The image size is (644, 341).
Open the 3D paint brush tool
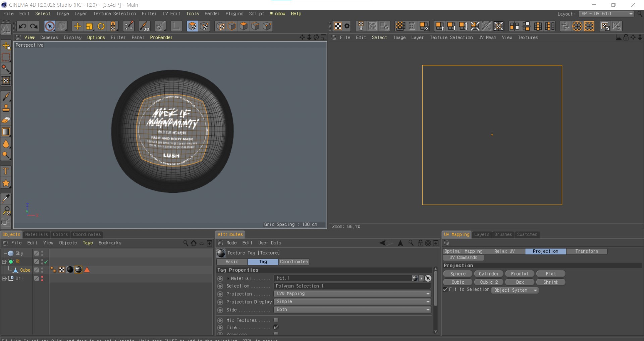(144, 26)
